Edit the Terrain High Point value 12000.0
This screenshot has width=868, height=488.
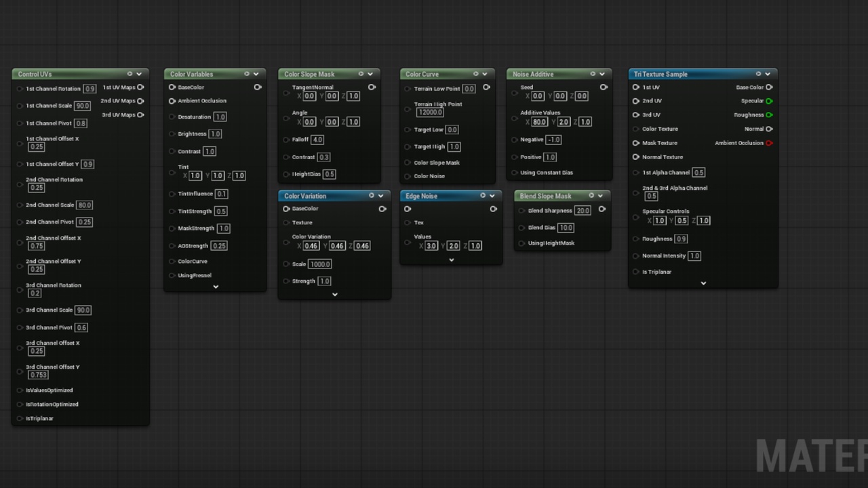(x=430, y=113)
